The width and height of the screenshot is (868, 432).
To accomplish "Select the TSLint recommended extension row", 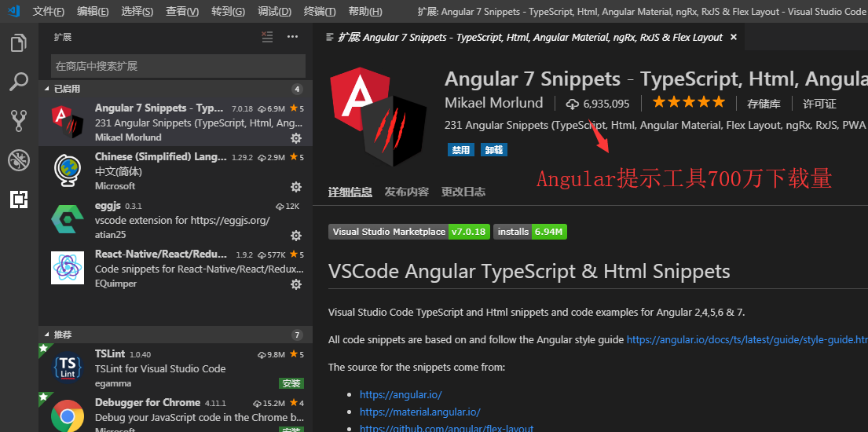I will (175, 368).
